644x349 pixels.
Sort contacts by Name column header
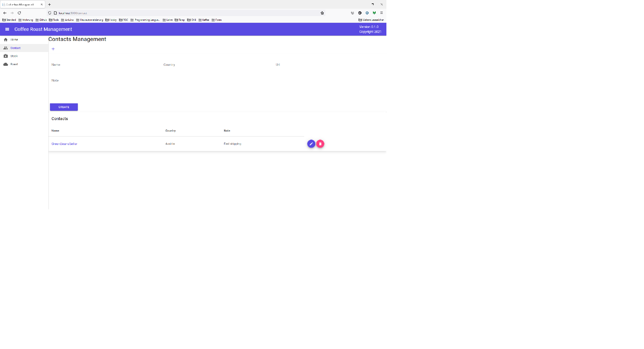click(x=55, y=131)
